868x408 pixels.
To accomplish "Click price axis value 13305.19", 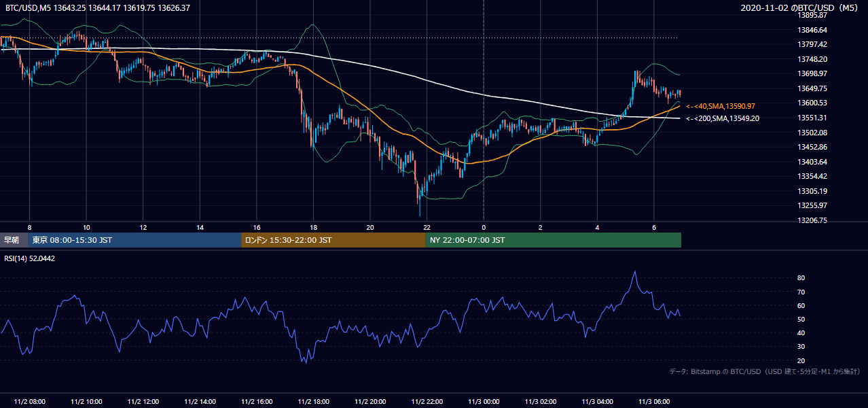I will click(812, 191).
